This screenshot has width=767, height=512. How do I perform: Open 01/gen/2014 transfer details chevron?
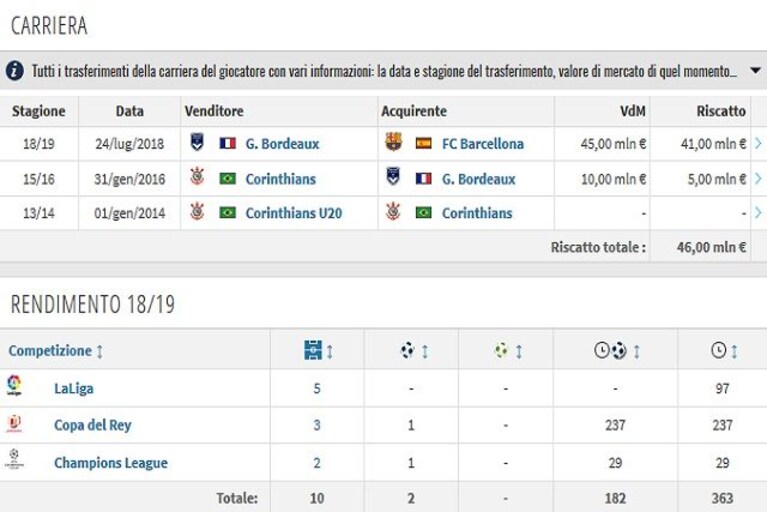758,213
